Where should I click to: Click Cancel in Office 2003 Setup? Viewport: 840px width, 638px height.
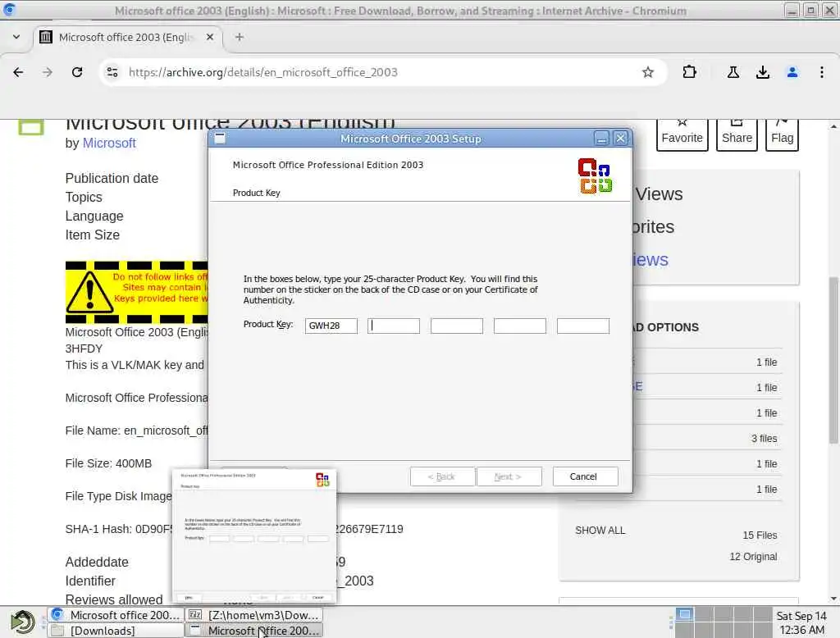tap(585, 476)
